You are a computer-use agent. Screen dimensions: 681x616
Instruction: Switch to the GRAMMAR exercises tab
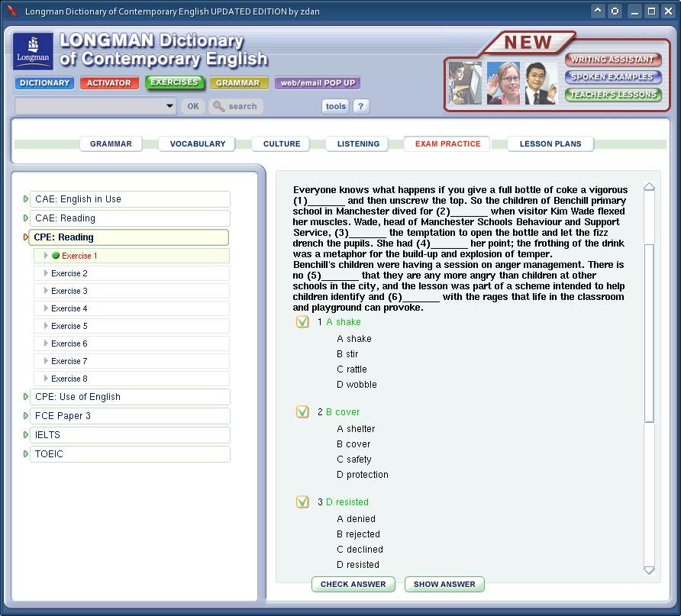pos(111,144)
